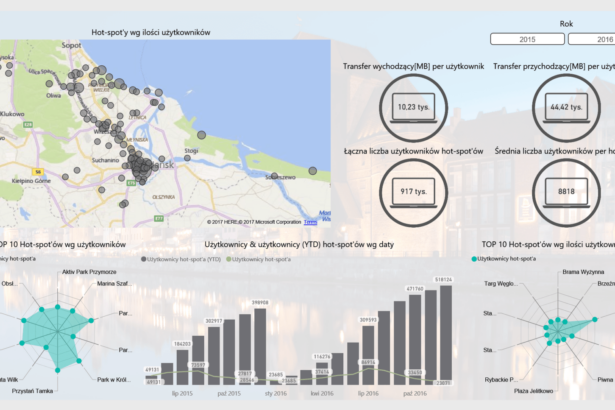Select the 2016 year slicer button

[592, 39]
